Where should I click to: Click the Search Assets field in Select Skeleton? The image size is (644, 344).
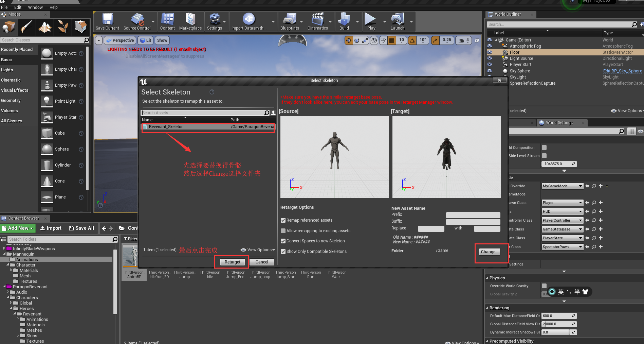coord(204,113)
